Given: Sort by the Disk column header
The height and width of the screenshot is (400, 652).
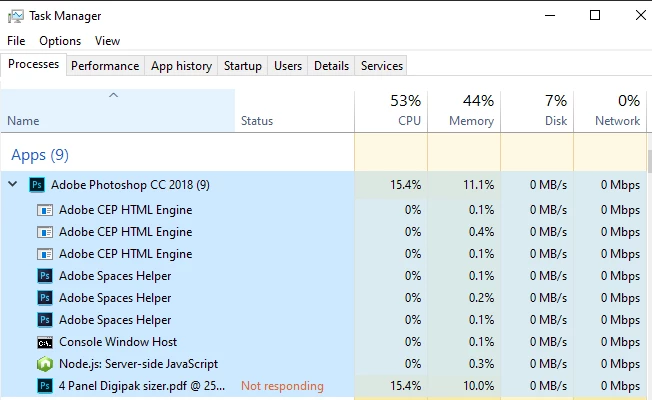Looking at the screenshot, I should 537,111.
